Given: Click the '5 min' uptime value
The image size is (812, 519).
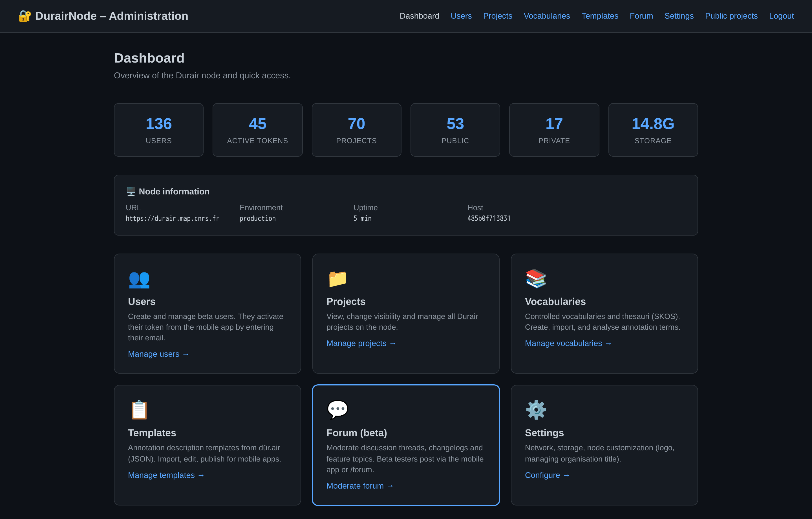Looking at the screenshot, I should (362, 218).
